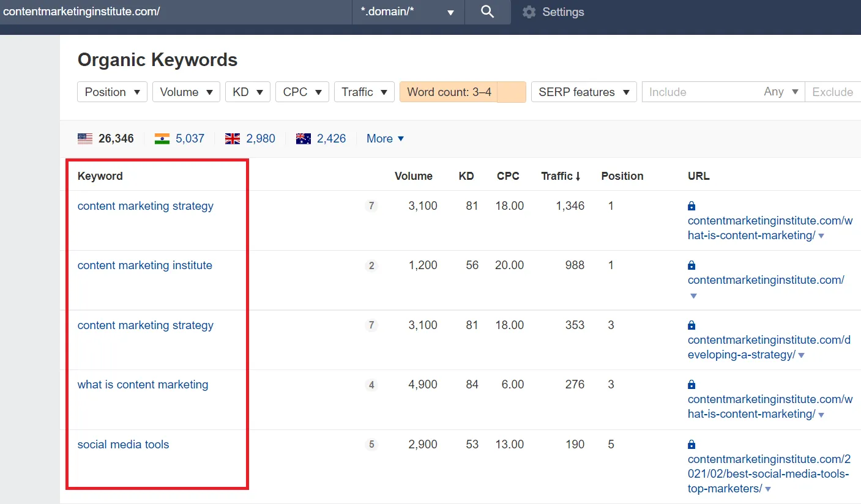The width and height of the screenshot is (861, 504).
Task: Select the United Kingdom flag icon
Action: tap(233, 139)
